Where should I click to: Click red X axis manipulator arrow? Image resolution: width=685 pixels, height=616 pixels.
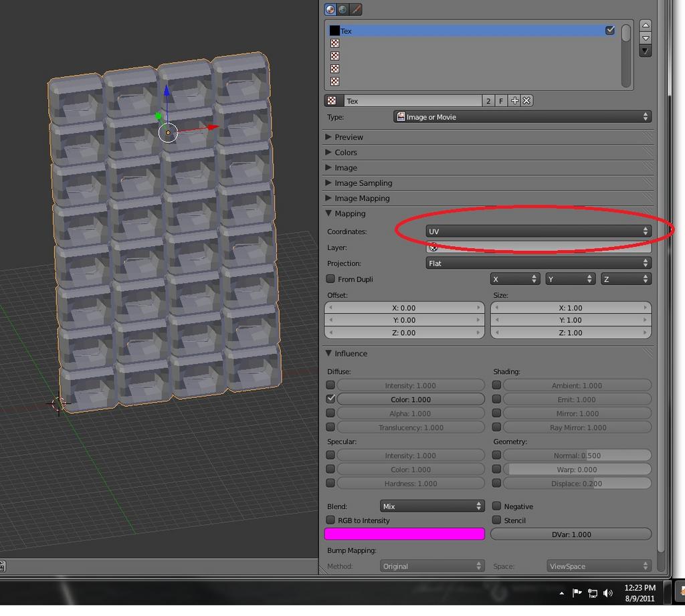213,127
